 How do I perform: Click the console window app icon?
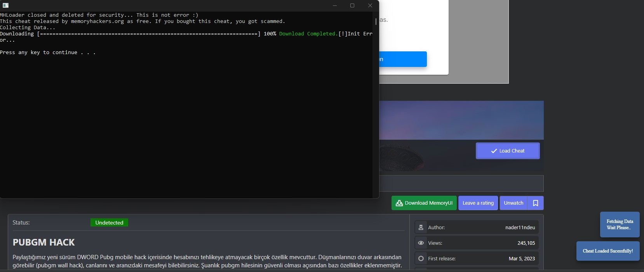[6, 5]
